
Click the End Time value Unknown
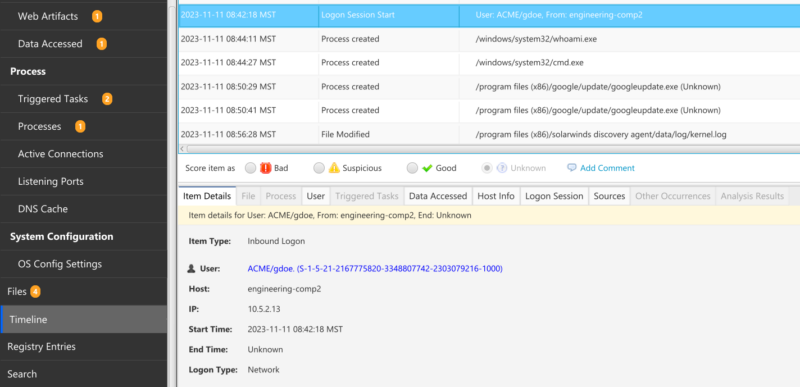[x=265, y=350]
